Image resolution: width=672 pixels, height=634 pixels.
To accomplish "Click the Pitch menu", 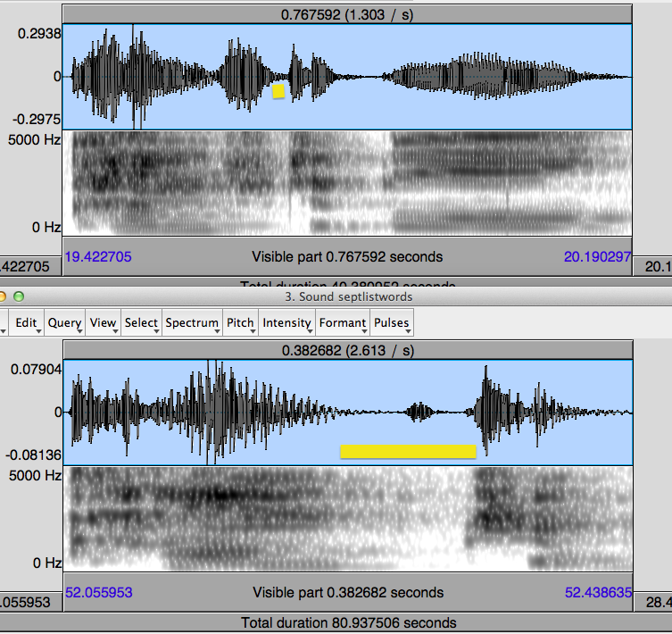I will [x=241, y=323].
